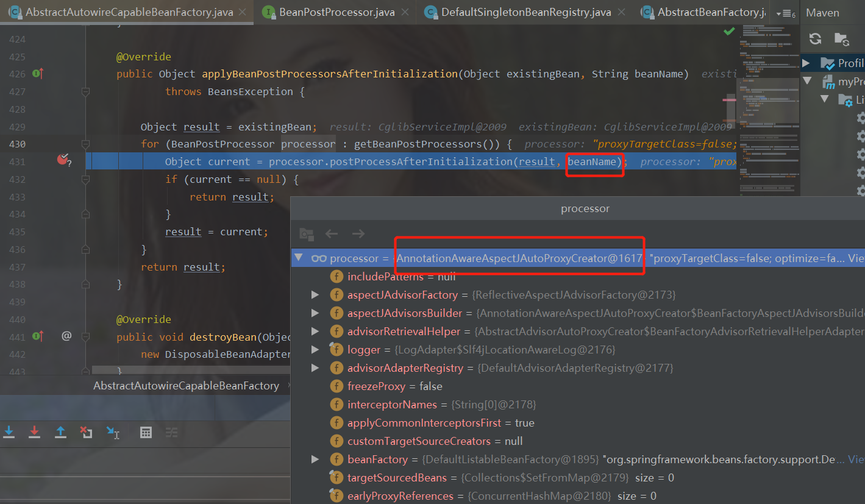Fold the for loop at line 430
The image size is (865, 504).
[85, 144]
